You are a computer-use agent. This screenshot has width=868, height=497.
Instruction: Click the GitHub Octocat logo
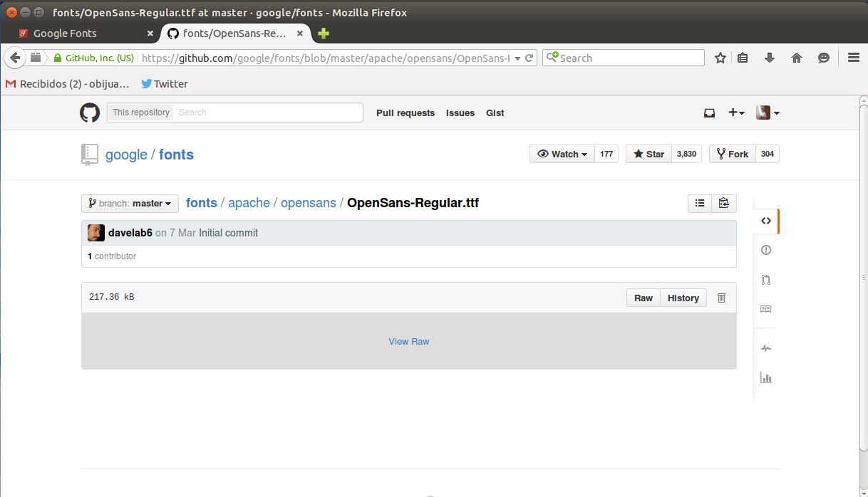90,113
